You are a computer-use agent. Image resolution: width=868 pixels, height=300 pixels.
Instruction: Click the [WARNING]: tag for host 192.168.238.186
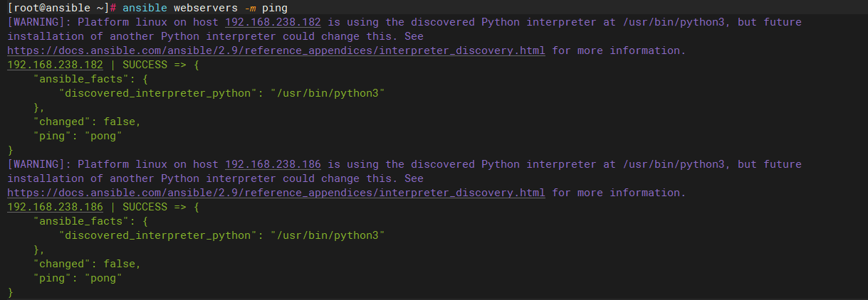[x=39, y=164]
